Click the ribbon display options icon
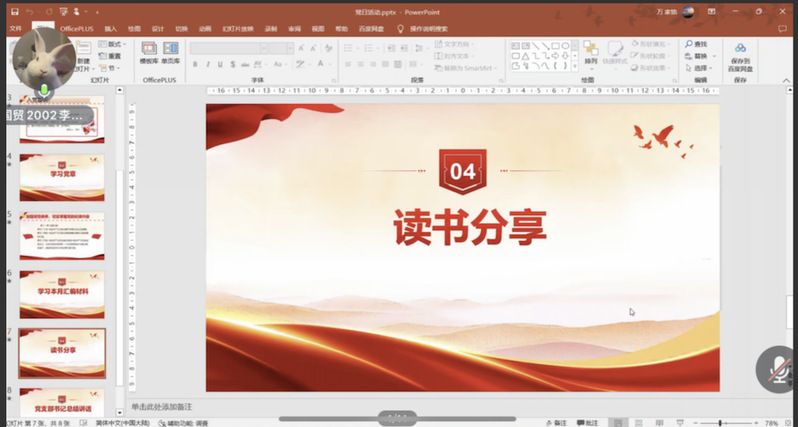This screenshot has height=427, width=798. 711,12
